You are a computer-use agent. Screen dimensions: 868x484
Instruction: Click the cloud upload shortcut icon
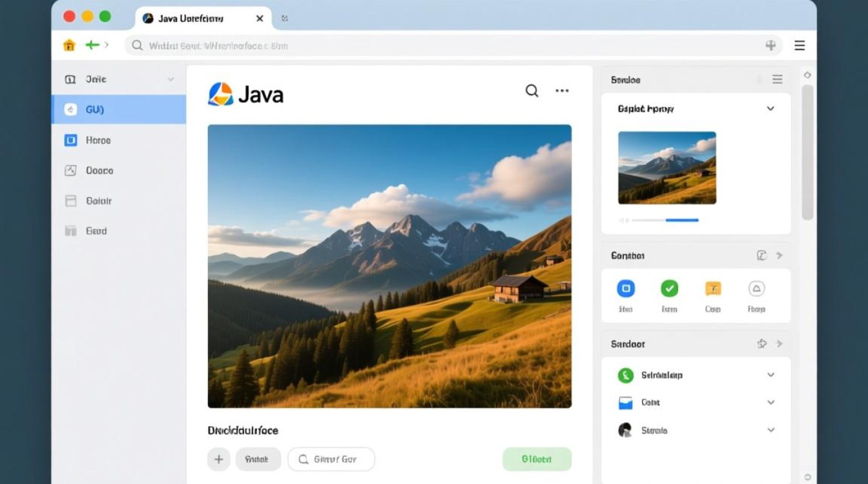point(756,288)
